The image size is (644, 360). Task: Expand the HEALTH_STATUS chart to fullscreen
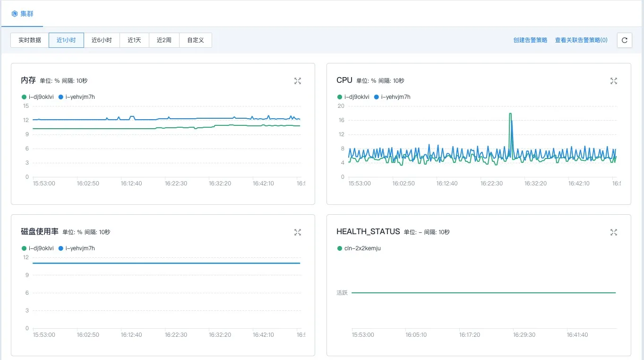613,232
